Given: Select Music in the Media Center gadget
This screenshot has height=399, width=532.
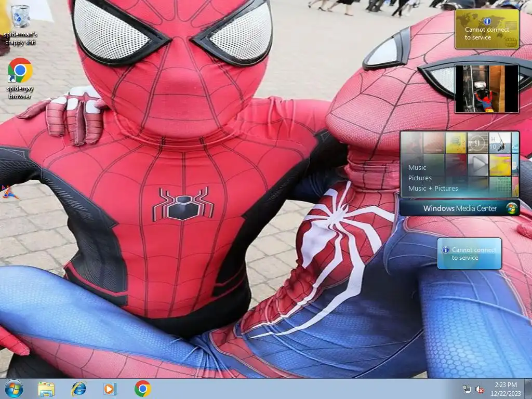Looking at the screenshot, I should 417,168.
